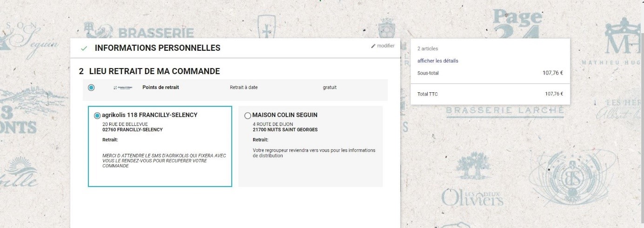Select agrikolis 118 Francilly-Selency pickup radio
Screen dimensions: 644x228
tap(97, 115)
